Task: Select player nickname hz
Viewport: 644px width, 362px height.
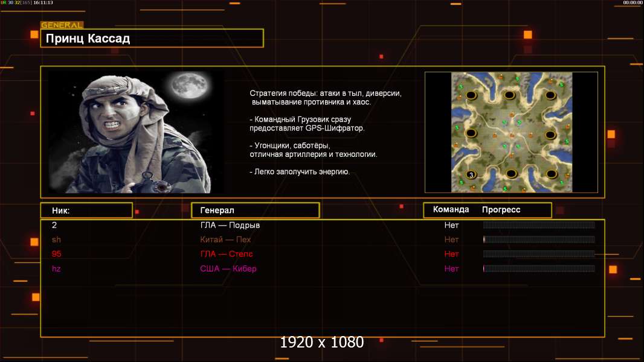Action: (x=56, y=268)
